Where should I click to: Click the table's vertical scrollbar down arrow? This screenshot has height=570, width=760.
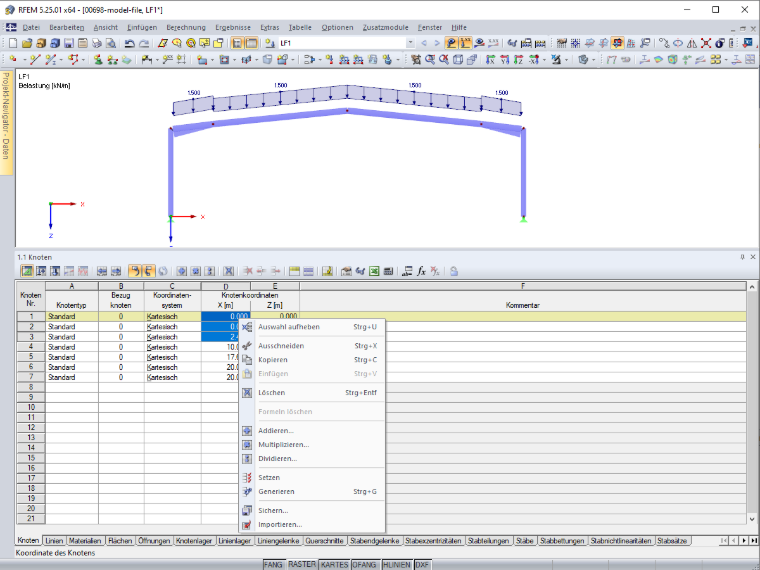[x=752, y=519]
